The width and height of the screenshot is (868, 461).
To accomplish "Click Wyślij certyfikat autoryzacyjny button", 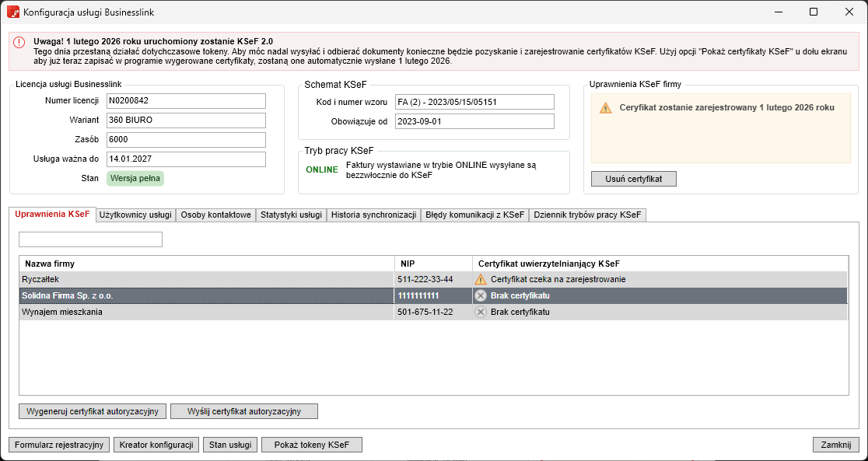I will pyautogui.click(x=244, y=410).
